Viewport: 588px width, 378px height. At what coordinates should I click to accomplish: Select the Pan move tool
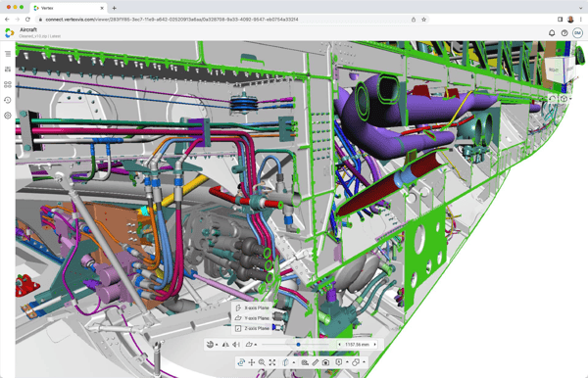[252, 362]
